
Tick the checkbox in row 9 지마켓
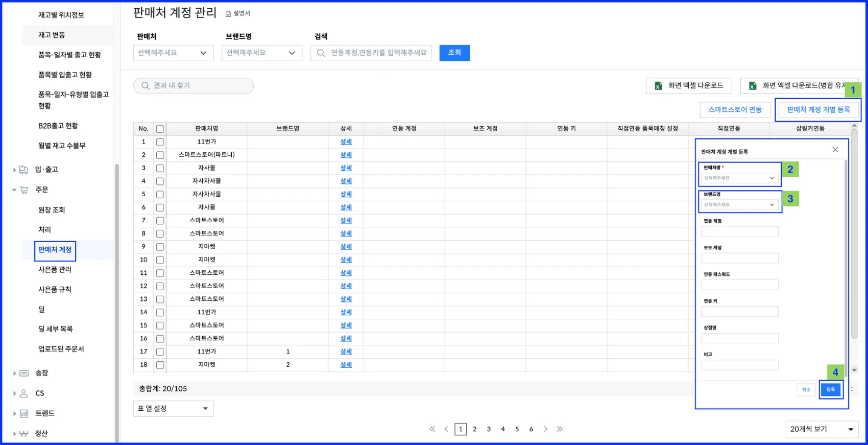coord(160,247)
